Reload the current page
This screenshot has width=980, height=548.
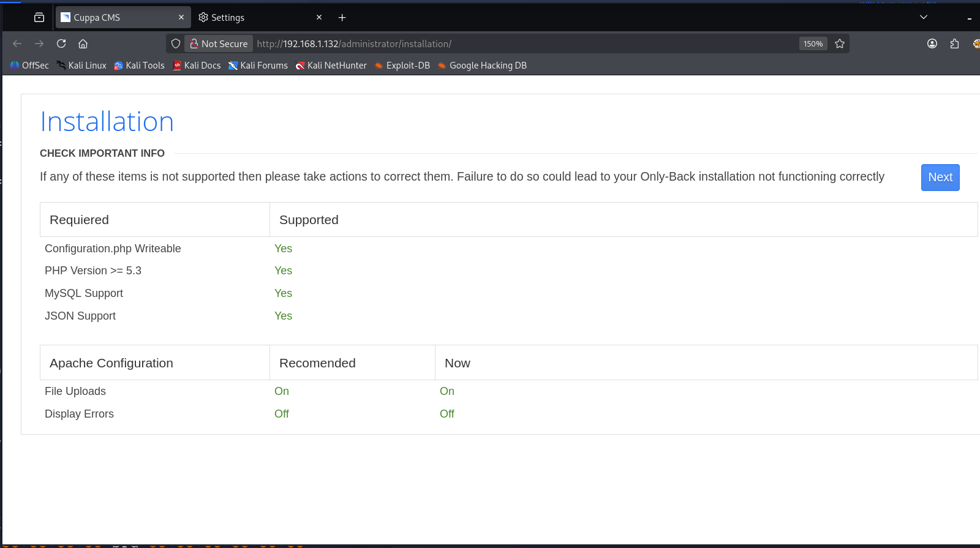pos(61,43)
